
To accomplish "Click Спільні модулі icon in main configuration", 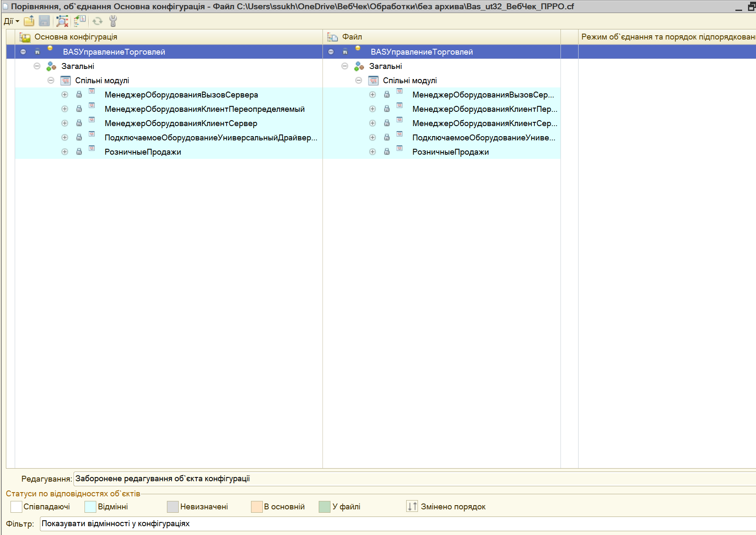I will pyautogui.click(x=66, y=80).
